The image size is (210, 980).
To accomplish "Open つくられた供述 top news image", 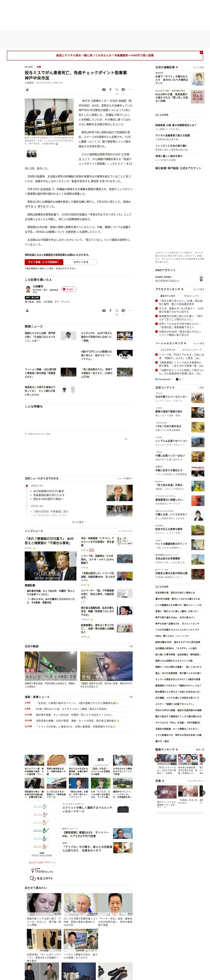I will pos(51,566).
